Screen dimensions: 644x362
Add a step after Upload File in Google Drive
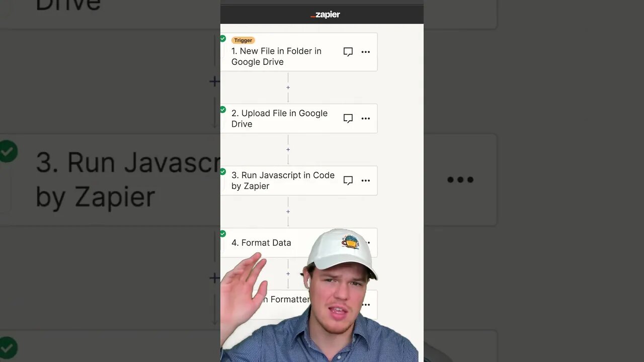[288, 149]
